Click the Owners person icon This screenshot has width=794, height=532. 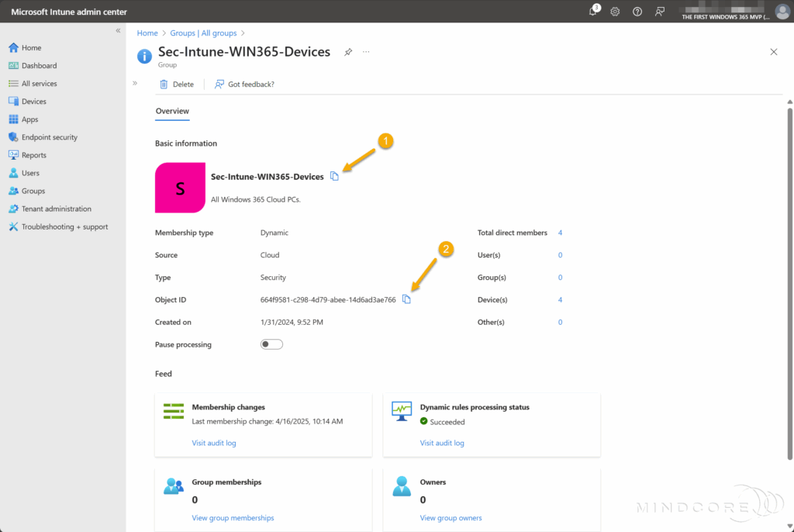(x=402, y=486)
